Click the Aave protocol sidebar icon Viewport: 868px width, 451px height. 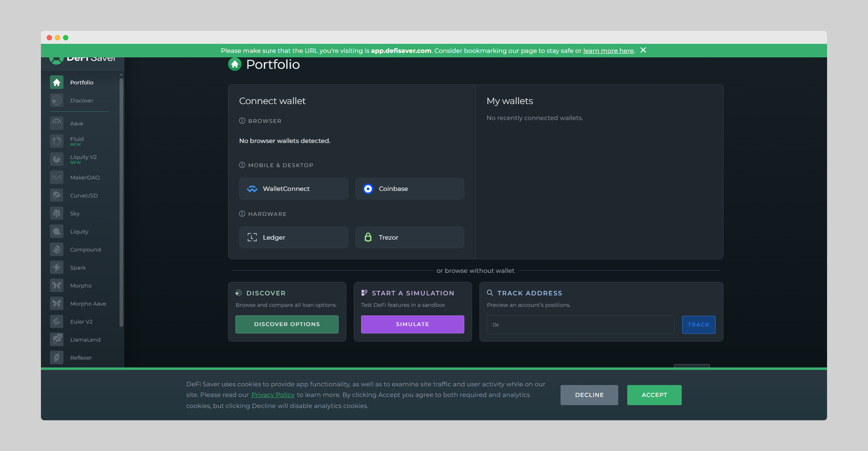[57, 123]
